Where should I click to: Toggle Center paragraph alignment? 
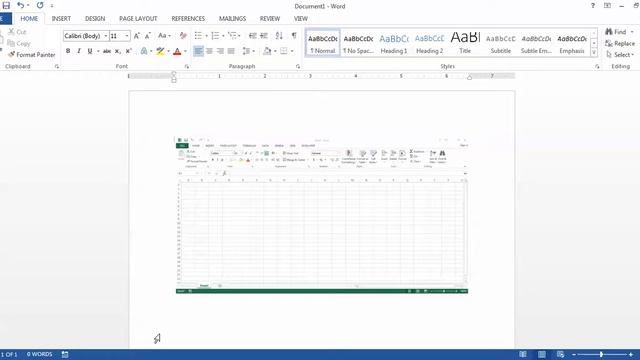(x=209, y=51)
